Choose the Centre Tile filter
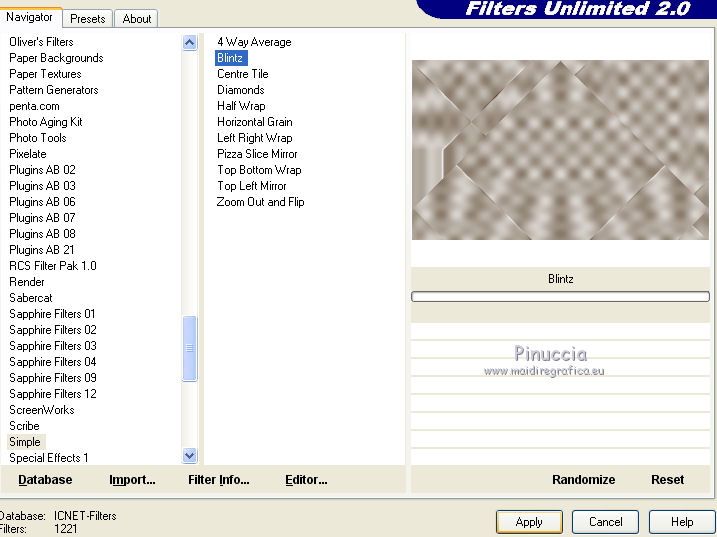This screenshot has width=717, height=537. 243,74
